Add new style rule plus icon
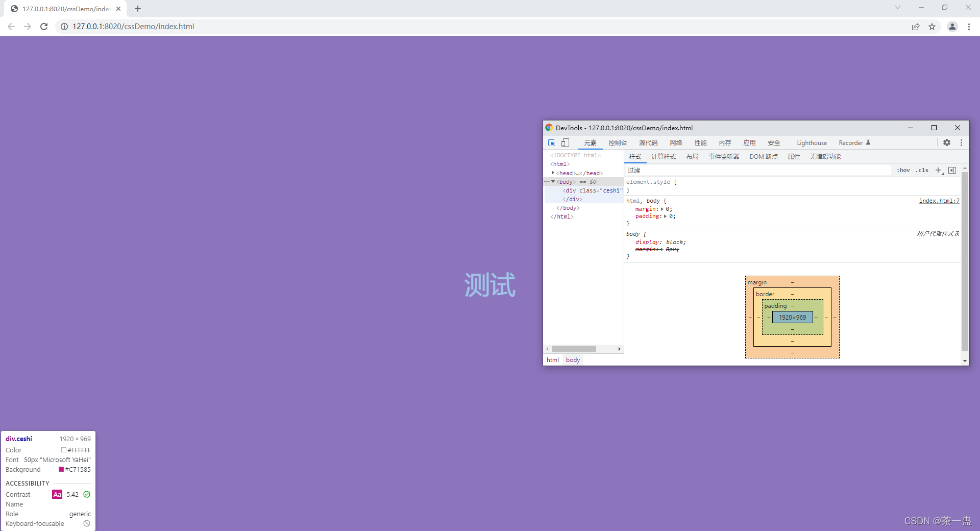This screenshot has width=980, height=531. pyautogui.click(x=938, y=171)
